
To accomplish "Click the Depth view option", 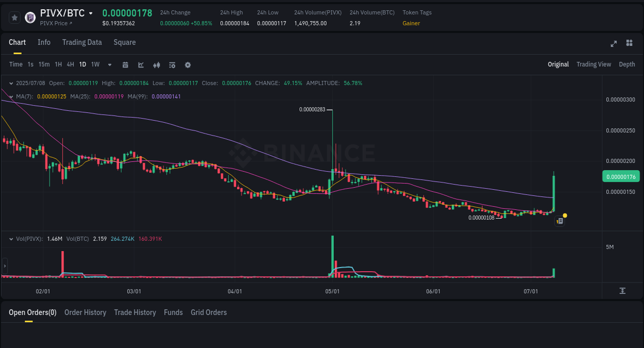I will point(627,64).
